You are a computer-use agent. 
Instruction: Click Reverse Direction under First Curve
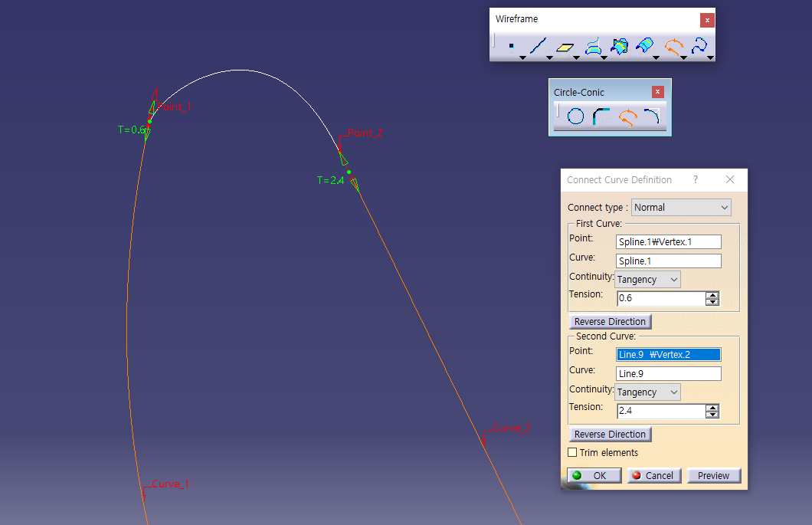pos(610,321)
